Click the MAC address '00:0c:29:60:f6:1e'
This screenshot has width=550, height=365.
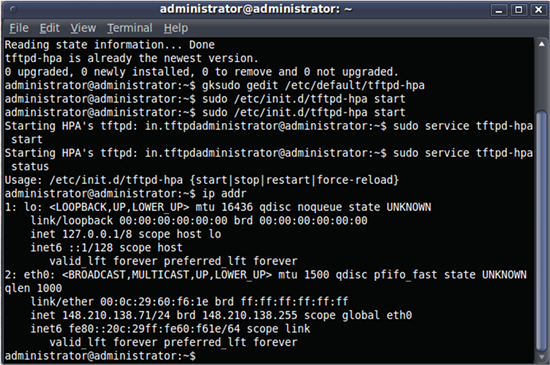154,302
